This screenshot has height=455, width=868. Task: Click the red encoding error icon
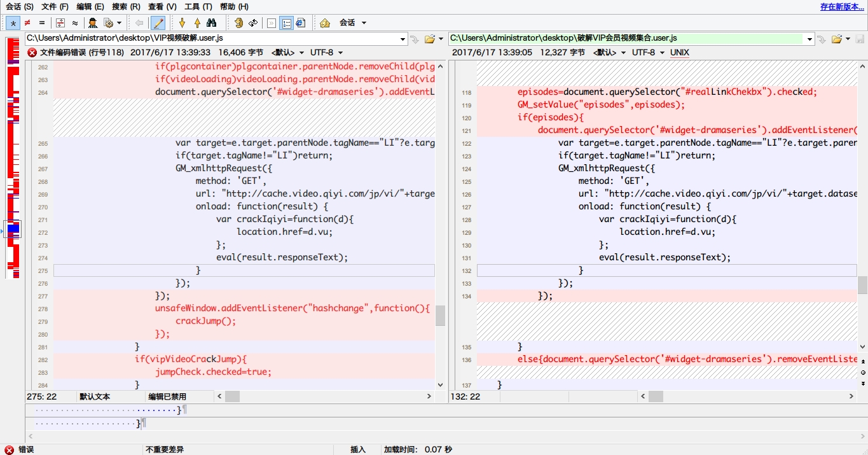(32, 52)
